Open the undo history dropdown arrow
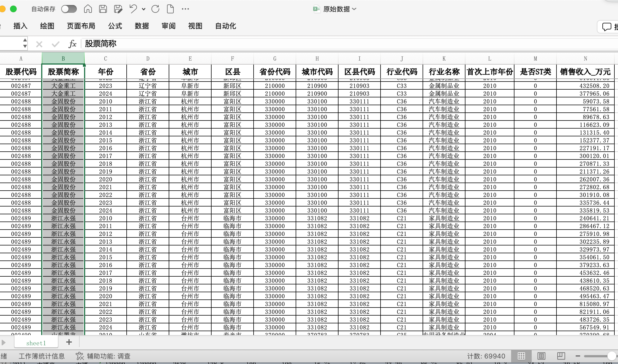 point(144,9)
